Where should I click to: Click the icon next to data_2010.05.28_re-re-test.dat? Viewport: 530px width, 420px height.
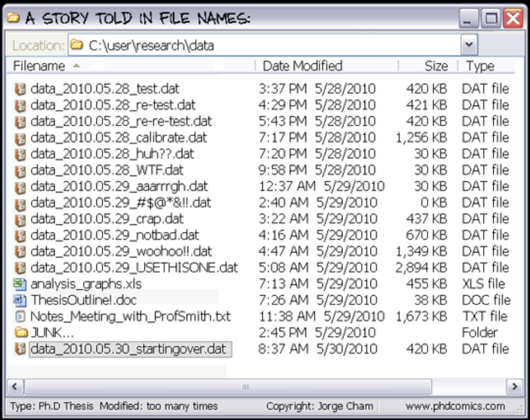pyautogui.click(x=21, y=122)
